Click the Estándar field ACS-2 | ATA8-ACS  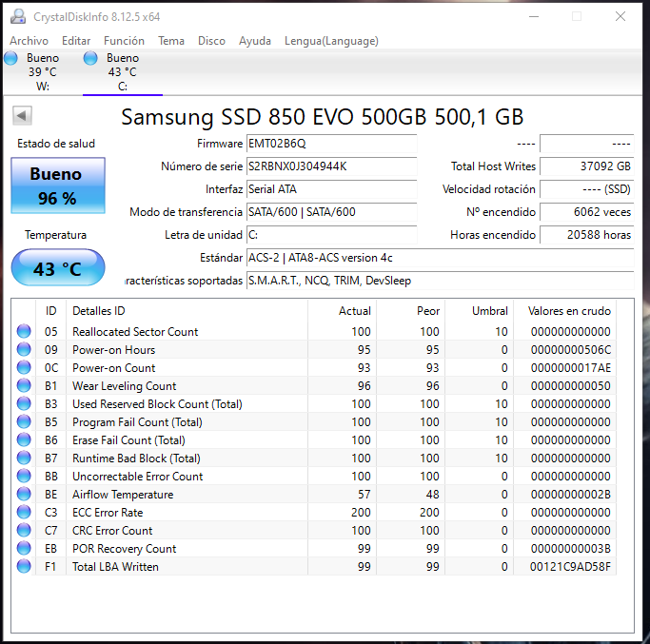click(x=441, y=258)
